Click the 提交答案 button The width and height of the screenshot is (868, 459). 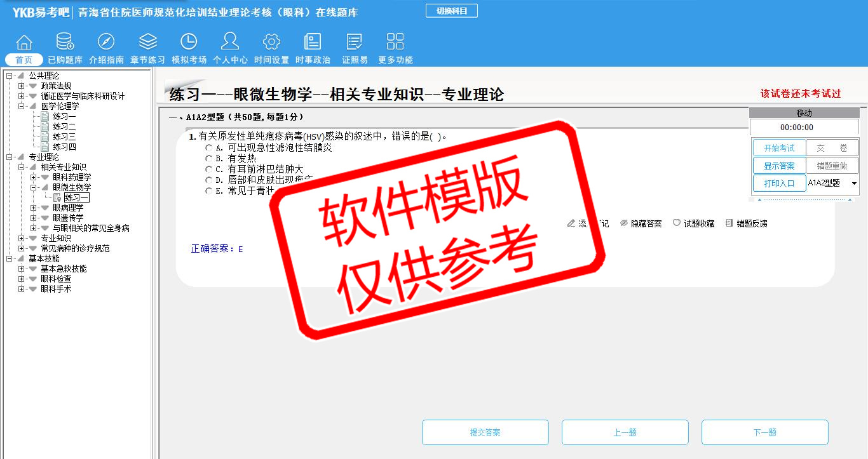485,432
